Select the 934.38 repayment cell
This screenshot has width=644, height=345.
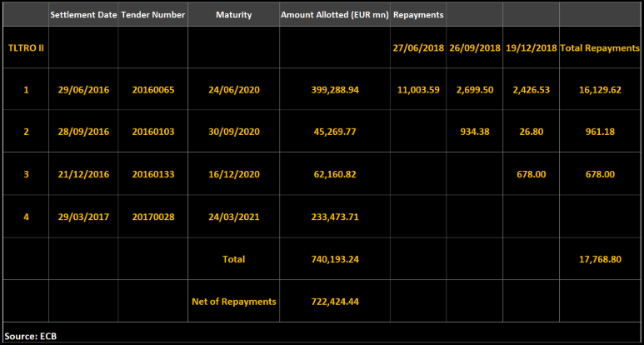[x=476, y=132]
